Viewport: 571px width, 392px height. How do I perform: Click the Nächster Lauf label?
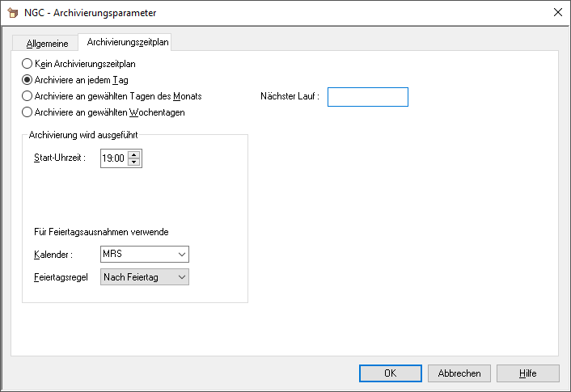pyautogui.click(x=290, y=97)
